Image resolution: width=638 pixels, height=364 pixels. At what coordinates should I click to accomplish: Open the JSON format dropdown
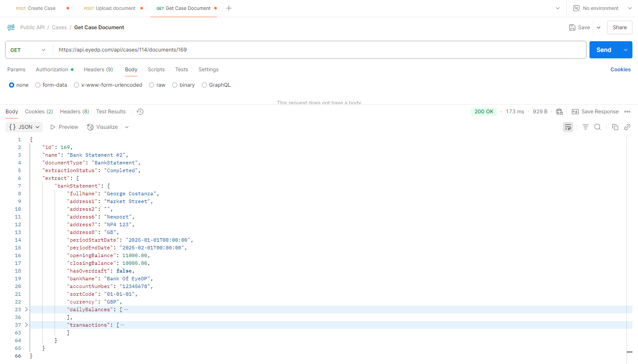coord(24,127)
